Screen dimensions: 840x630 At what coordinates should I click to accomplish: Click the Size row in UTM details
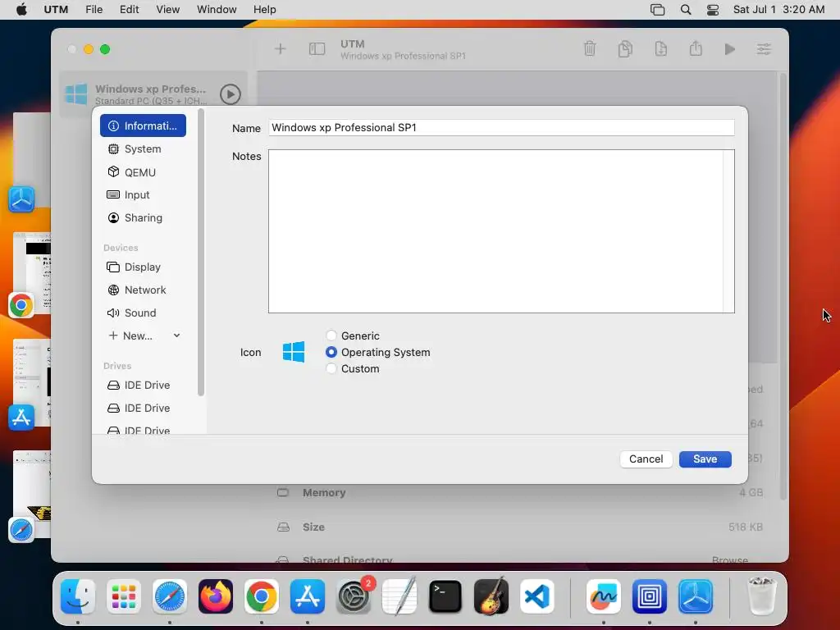coord(519,527)
